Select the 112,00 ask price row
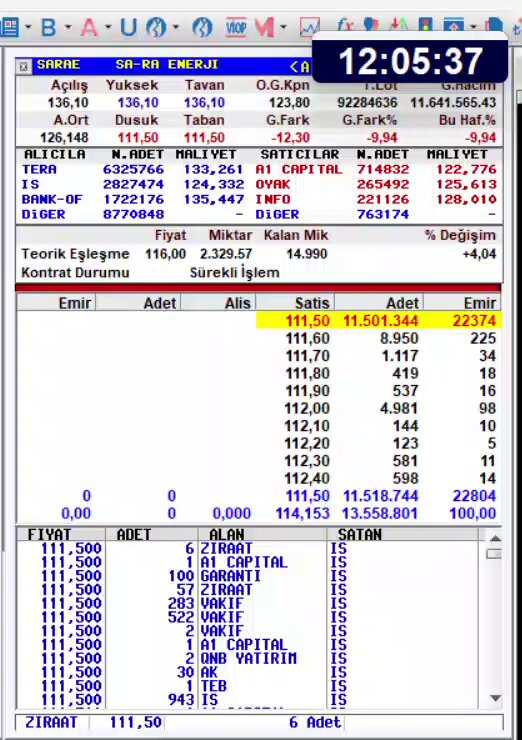Viewport: 522px width, 740px height. 379,408
